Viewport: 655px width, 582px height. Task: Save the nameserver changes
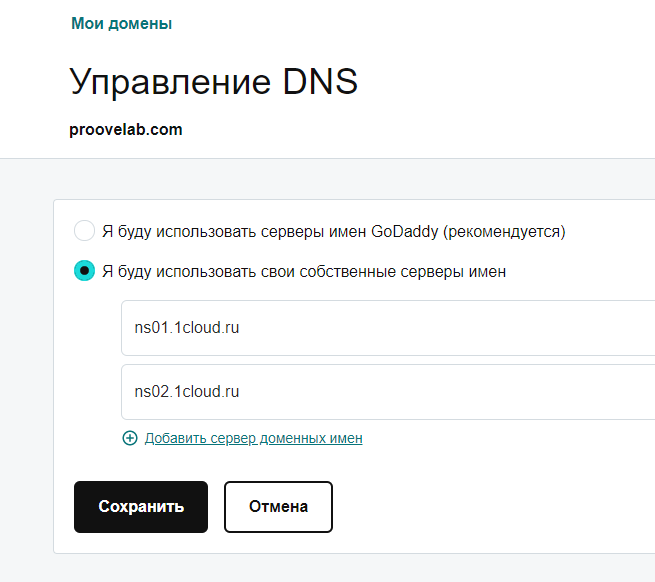click(141, 507)
